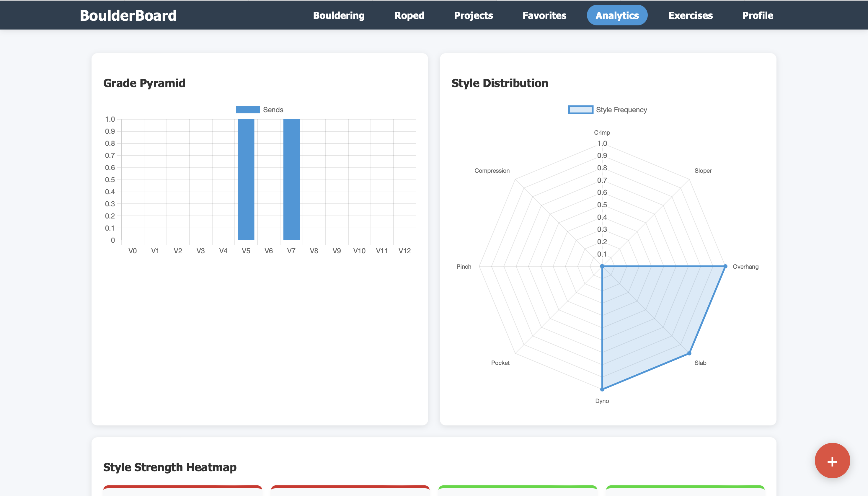Toggle the Style Frequency legend swatch

pos(580,110)
